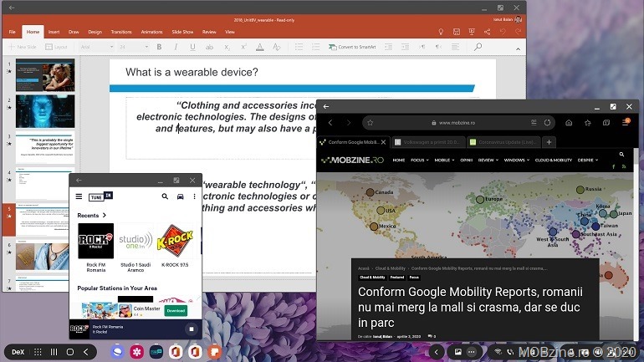Image resolution: width=644 pixels, height=362 pixels.
Task: Select slide 1 thumbnail
Action: 45,74
